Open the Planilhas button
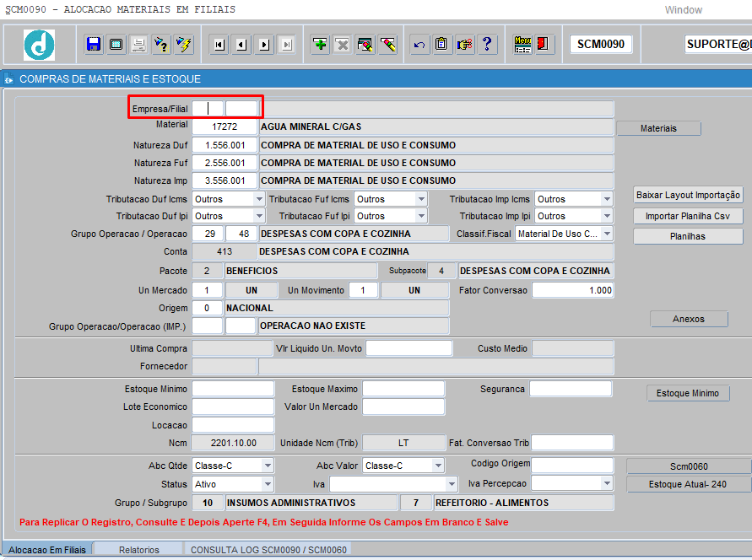Image resolution: width=752 pixels, height=560 pixels. (x=688, y=236)
